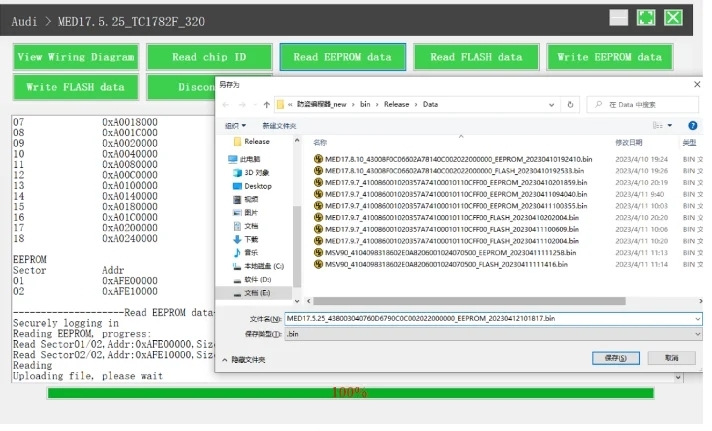Click the Write FLASH data button
This screenshot has width=712, height=431.
pyautogui.click(x=76, y=87)
